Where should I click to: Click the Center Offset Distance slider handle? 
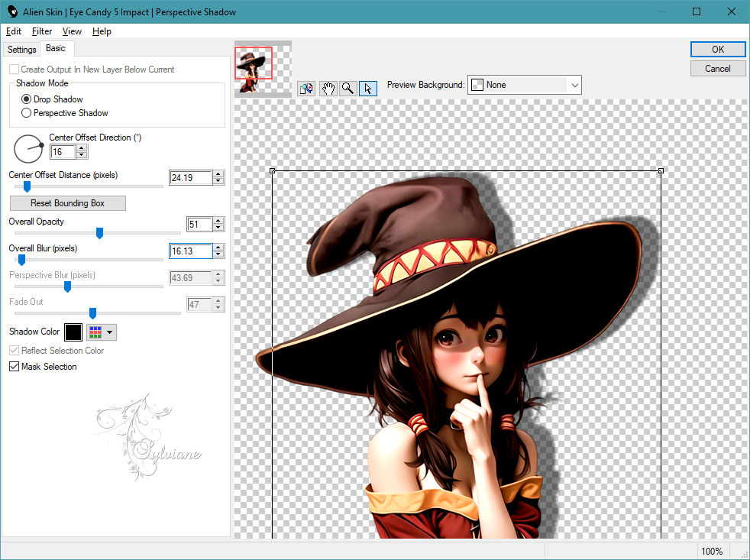[x=27, y=186]
